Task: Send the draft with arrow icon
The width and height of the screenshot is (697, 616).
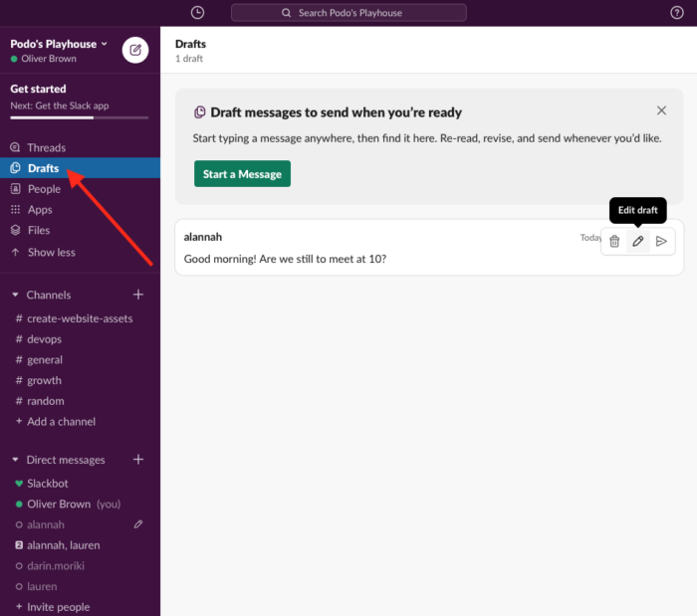Action: [661, 241]
